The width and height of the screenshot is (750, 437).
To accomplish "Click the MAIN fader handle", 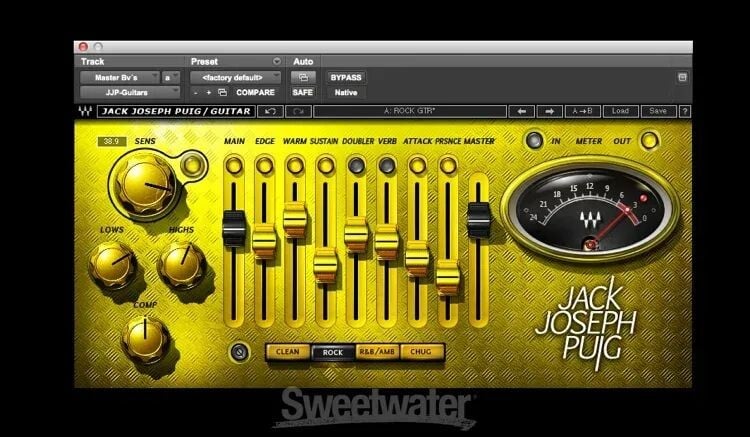I will tap(234, 229).
